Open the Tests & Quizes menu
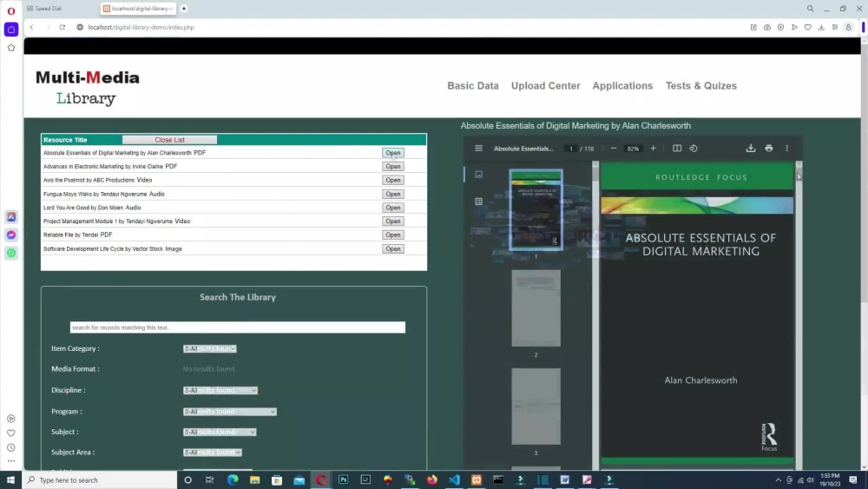 tap(700, 86)
